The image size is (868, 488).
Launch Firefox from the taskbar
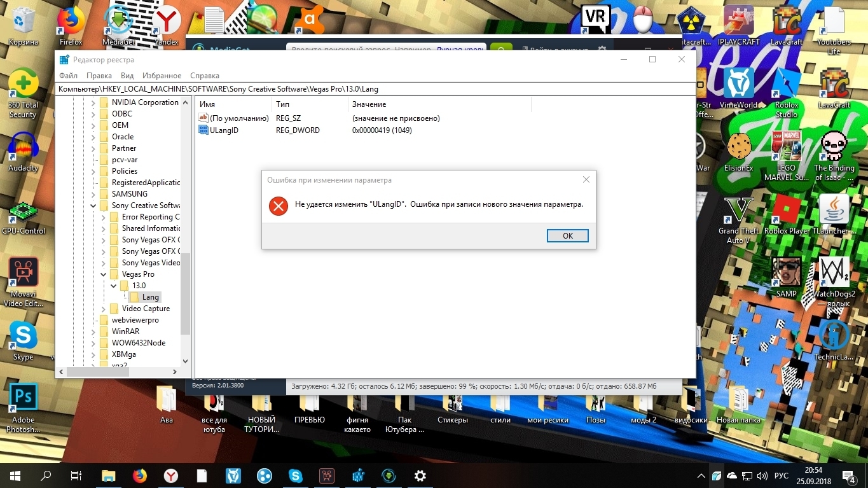[139, 476]
